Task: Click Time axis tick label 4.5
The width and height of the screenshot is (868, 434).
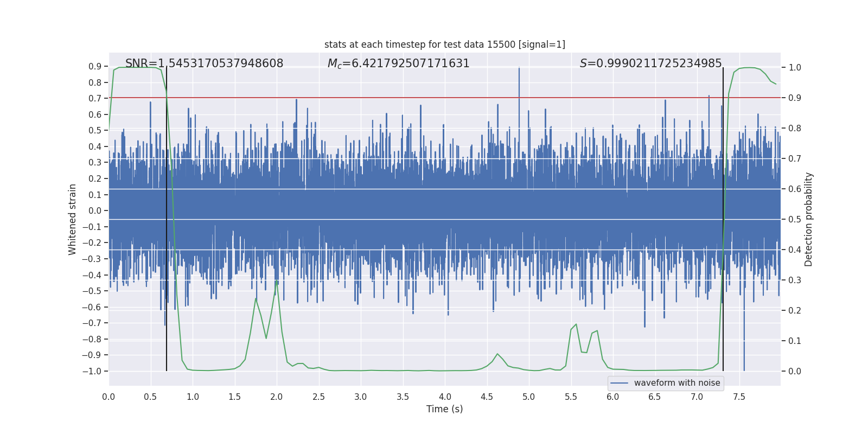Action: click(x=487, y=397)
